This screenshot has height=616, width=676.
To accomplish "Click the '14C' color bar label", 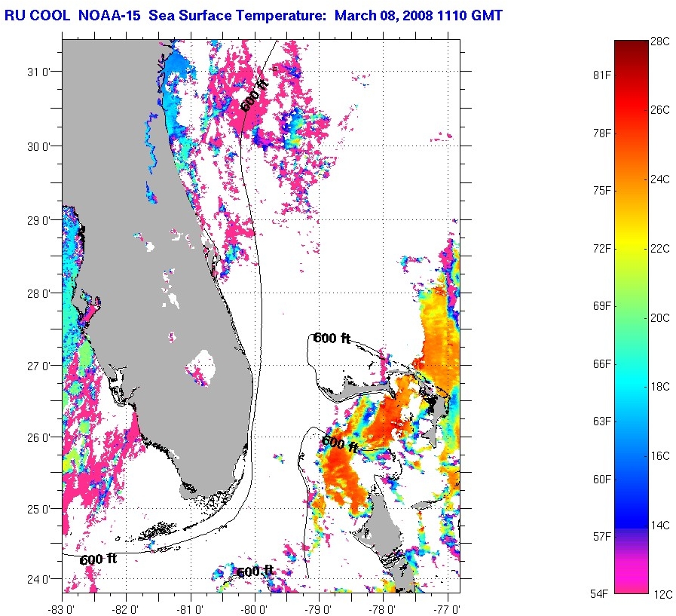I will (660, 526).
